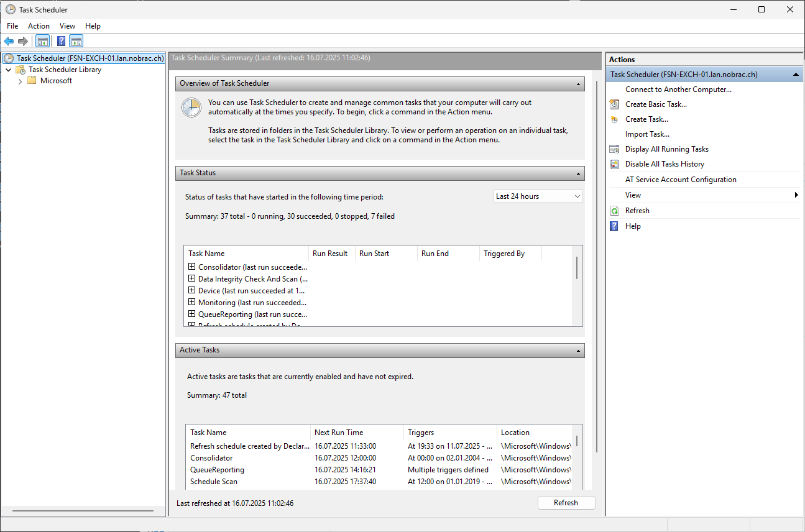Click the summary pane vertical scrollbar
This screenshot has height=532, width=805.
[x=597, y=266]
